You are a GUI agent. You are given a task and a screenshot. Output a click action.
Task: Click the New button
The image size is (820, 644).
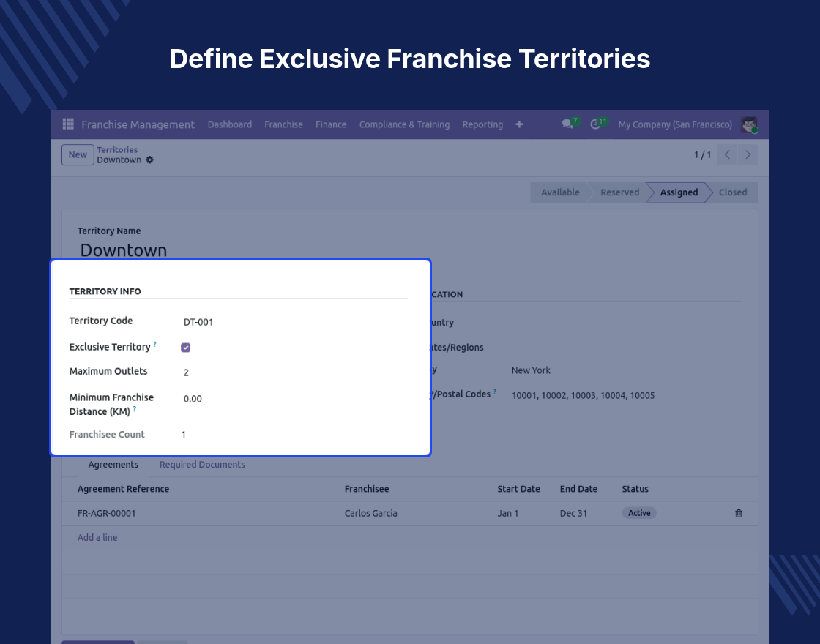78,154
